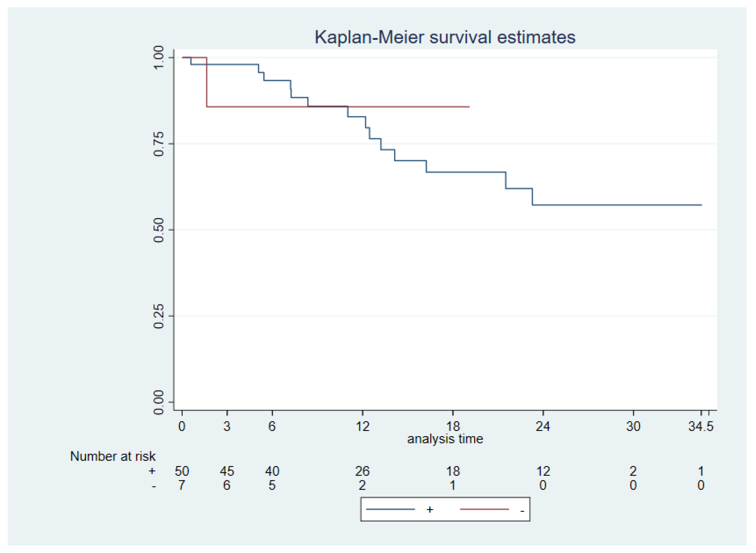Click the 0.25 y-axis tick label
This screenshot has height=553, width=756.
click(x=158, y=316)
